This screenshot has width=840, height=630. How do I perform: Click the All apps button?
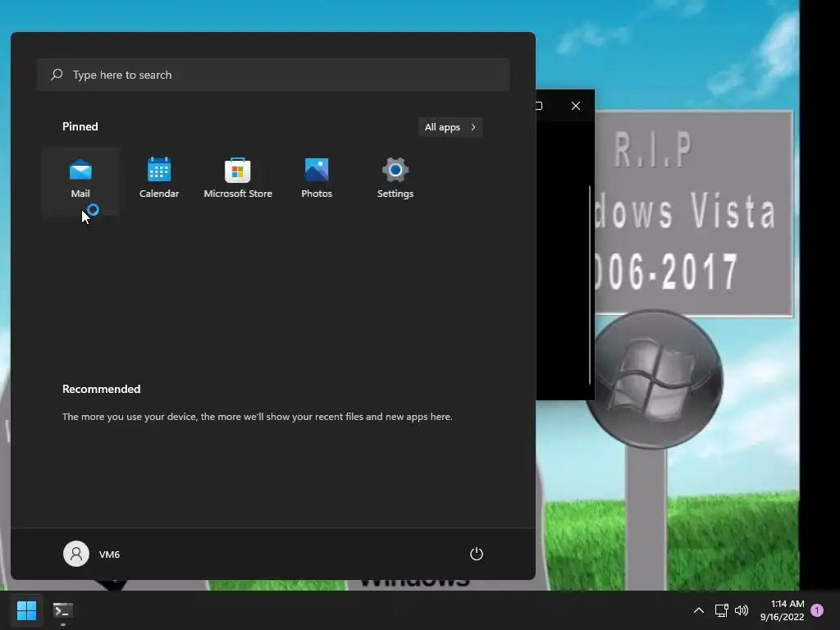450,127
